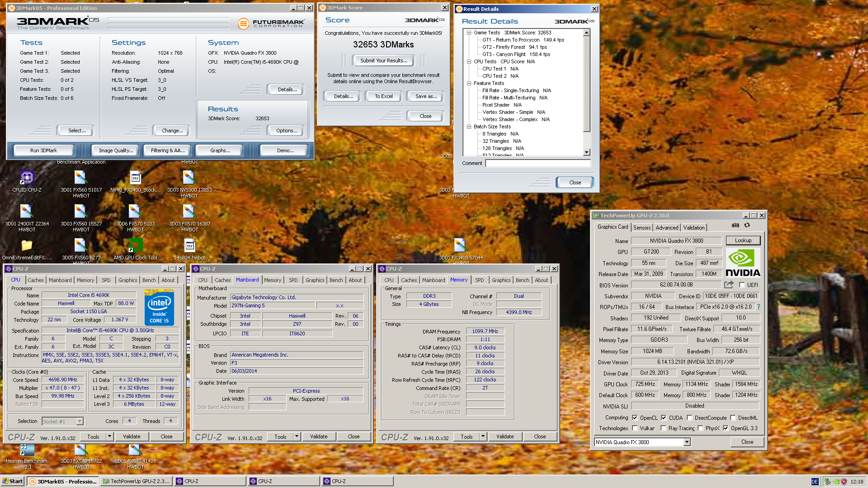This screenshot has width=868, height=488.
Task: Toggle the DirectCompute checkbox
Action: (x=689, y=418)
